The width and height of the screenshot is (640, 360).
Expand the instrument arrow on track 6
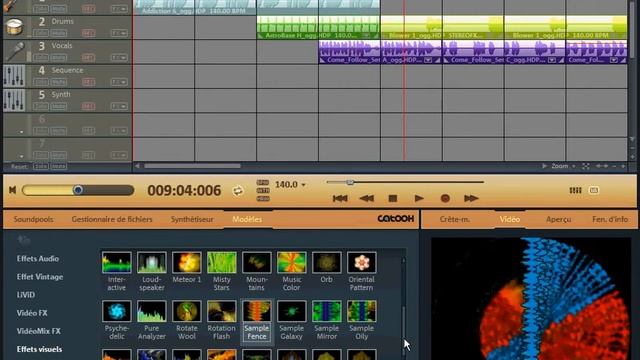coord(21,132)
